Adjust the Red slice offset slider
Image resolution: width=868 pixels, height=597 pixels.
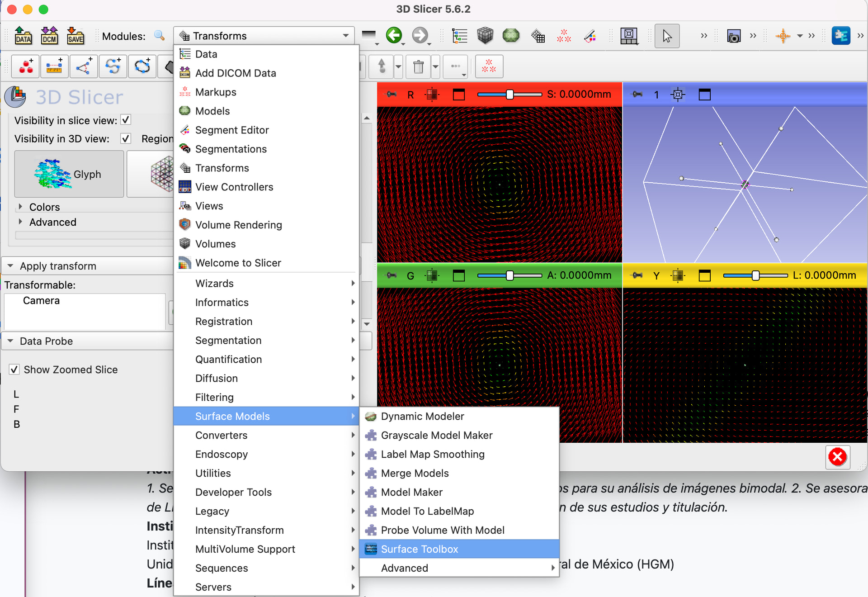(509, 95)
